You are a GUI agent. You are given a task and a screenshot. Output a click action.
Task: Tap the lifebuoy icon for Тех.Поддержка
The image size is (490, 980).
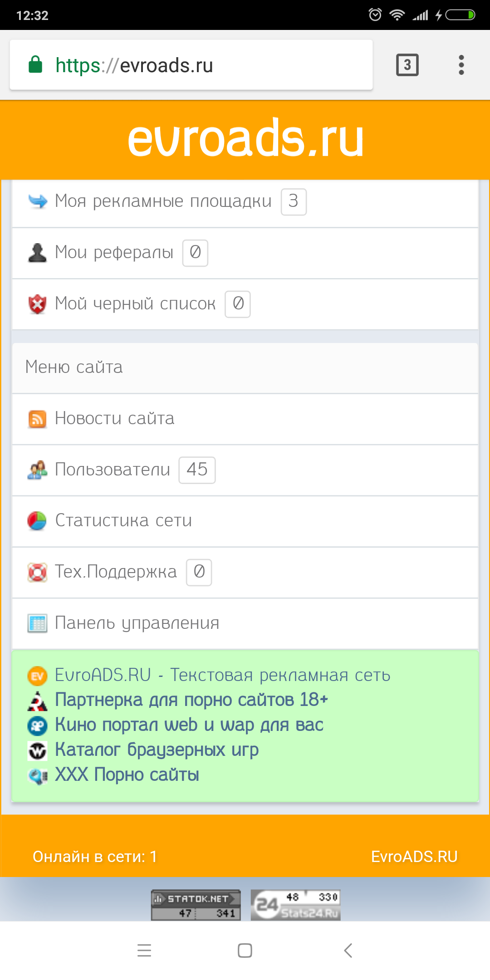click(37, 572)
